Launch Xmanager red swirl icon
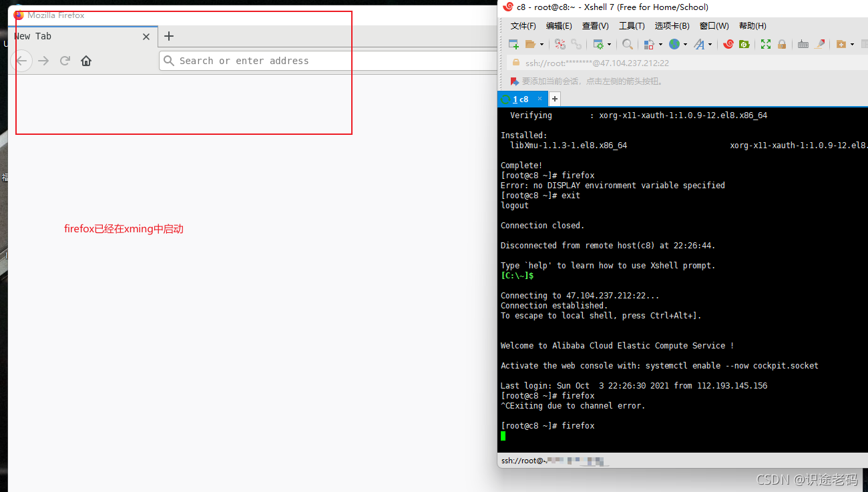This screenshot has width=868, height=492. pyautogui.click(x=728, y=44)
